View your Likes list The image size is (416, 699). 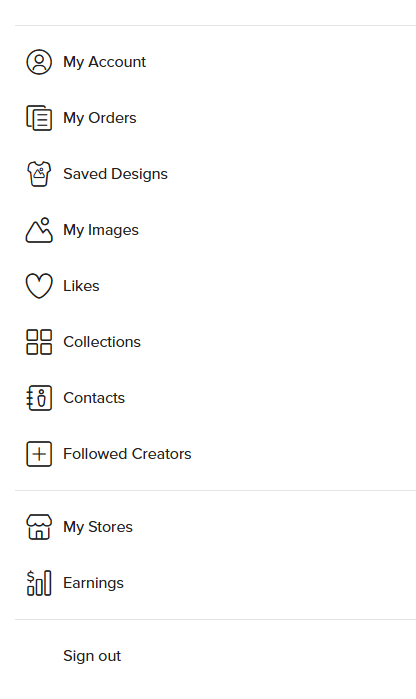coord(81,286)
